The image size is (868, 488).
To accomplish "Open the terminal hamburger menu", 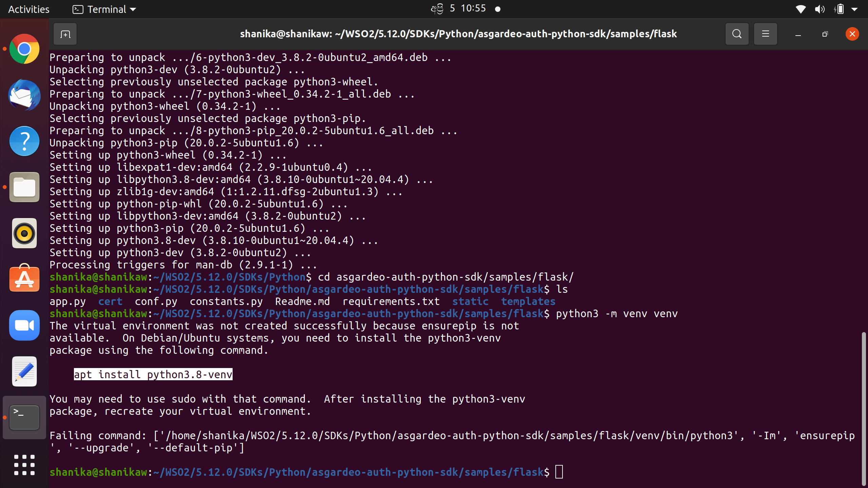I will 765,34.
